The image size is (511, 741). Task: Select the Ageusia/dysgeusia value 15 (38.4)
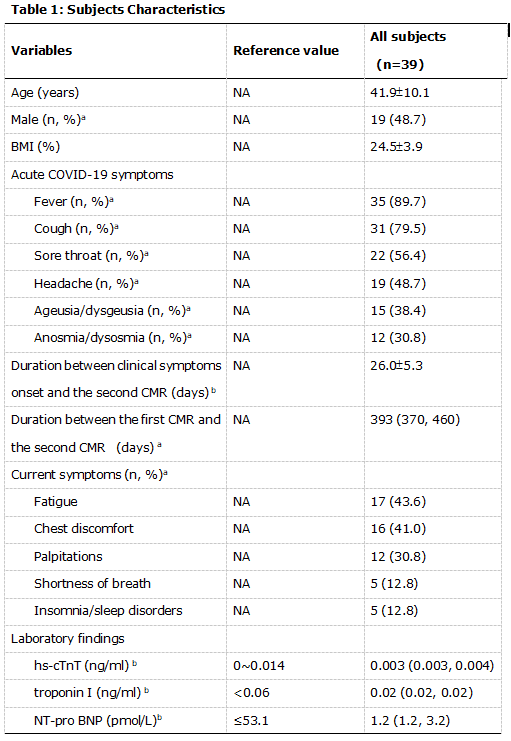398,310
